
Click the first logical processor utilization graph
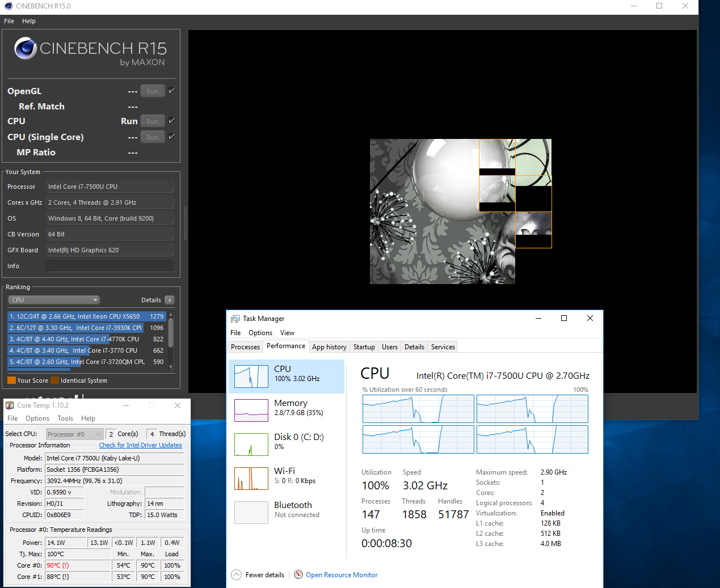pos(418,409)
